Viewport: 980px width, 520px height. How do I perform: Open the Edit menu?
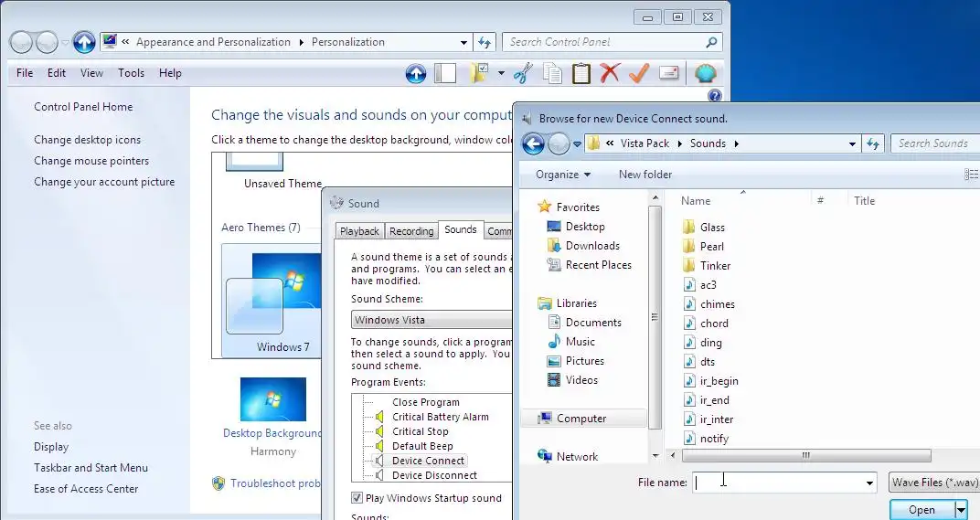tap(57, 73)
